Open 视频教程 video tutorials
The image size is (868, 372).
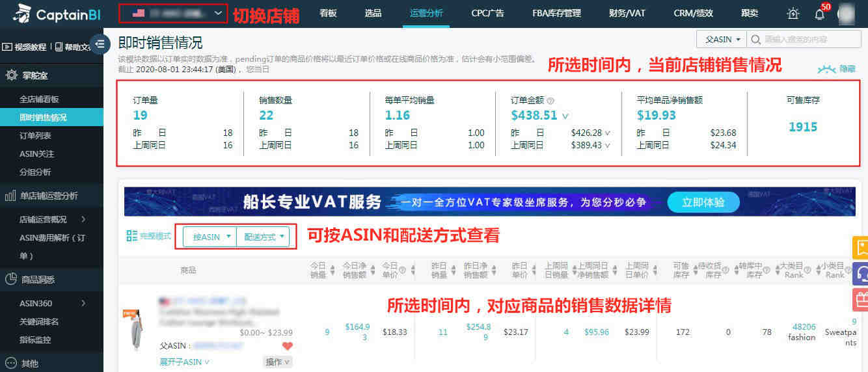pyautogui.click(x=25, y=47)
